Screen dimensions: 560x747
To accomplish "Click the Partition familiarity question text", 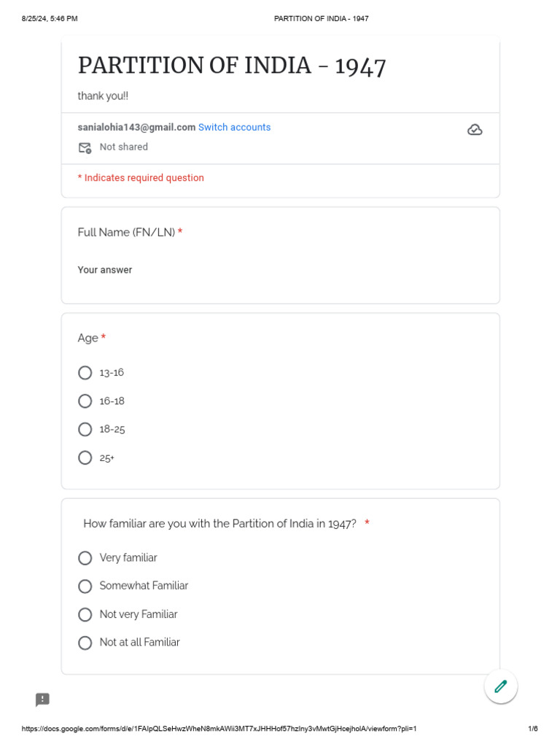I will 219,524.
